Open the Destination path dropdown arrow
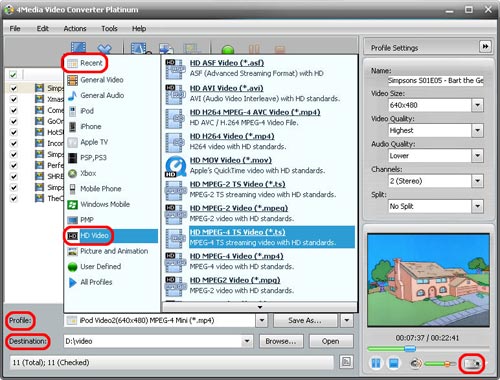The image size is (500, 380). coord(247,341)
